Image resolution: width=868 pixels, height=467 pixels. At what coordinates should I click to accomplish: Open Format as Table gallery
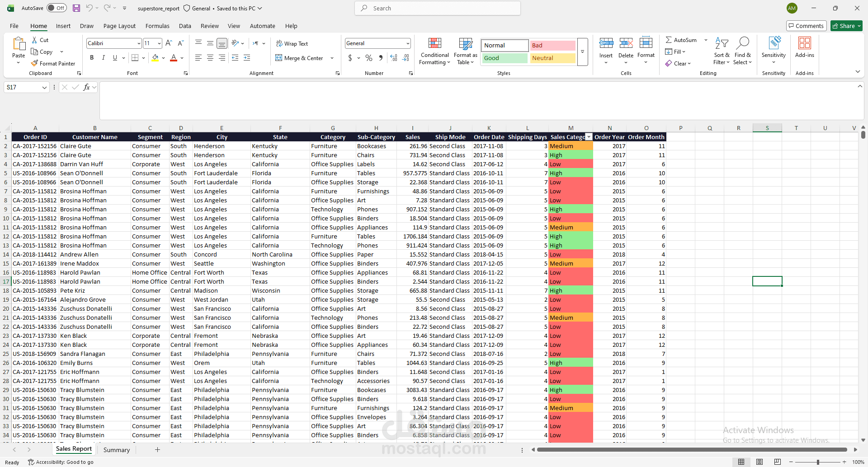point(466,51)
